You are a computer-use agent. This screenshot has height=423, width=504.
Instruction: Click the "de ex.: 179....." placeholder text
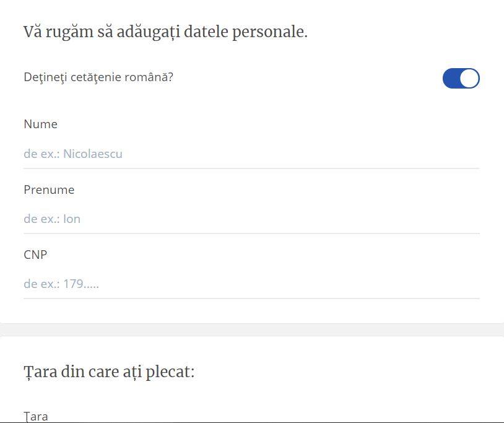pyautogui.click(x=61, y=284)
